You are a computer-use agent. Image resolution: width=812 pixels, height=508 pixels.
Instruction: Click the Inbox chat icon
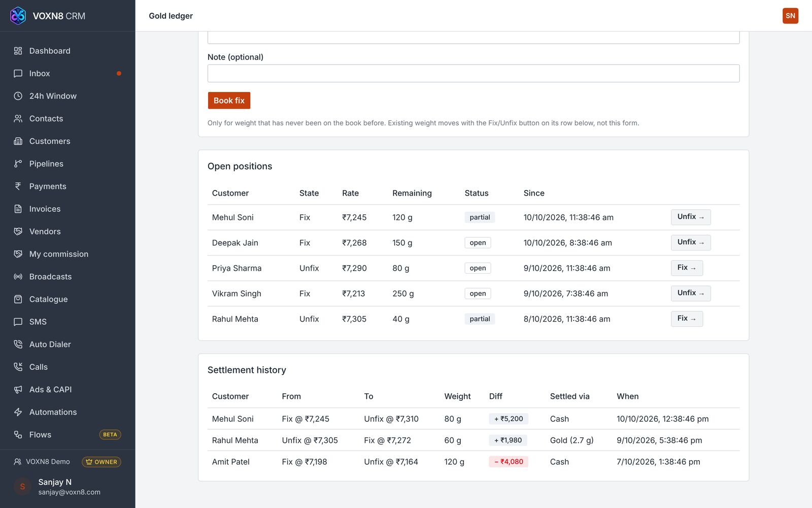[x=18, y=73]
